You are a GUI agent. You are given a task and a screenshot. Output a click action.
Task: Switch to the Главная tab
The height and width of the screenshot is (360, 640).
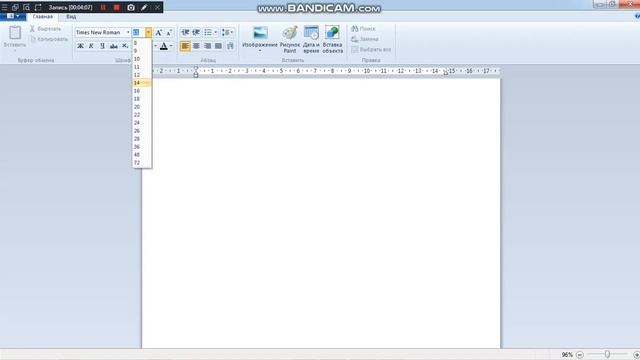click(x=43, y=17)
